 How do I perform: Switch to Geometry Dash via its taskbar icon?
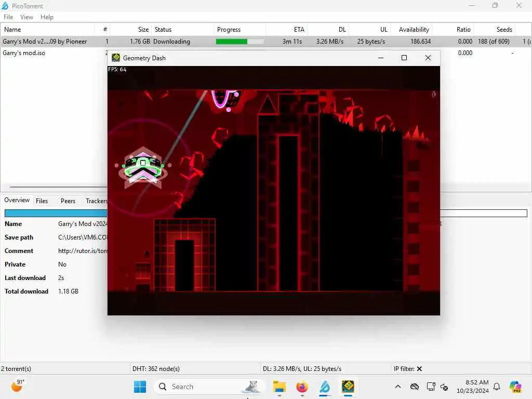pyautogui.click(x=348, y=387)
